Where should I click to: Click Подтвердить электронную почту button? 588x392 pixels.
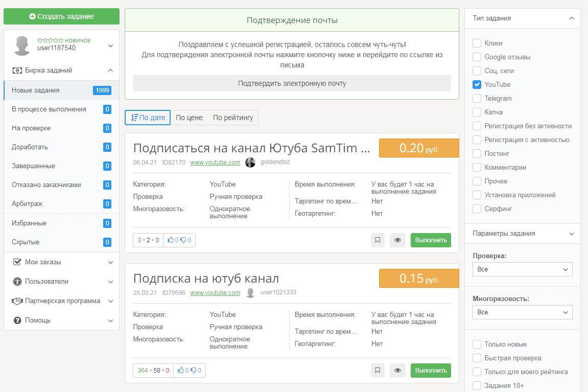[x=292, y=83]
